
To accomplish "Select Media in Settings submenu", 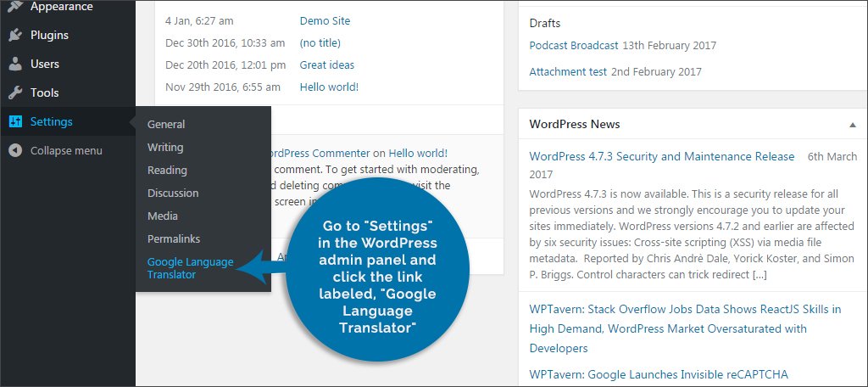I will (x=162, y=216).
